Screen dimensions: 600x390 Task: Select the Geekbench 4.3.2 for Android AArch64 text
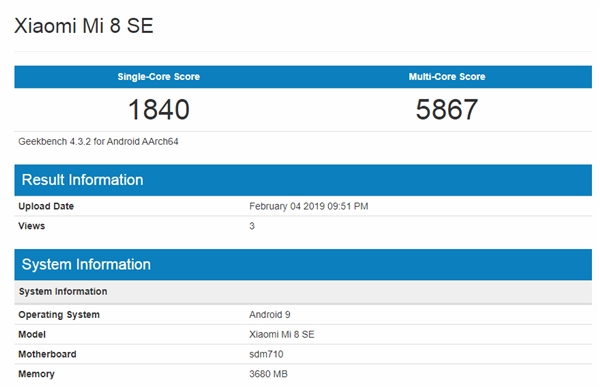coord(98,142)
